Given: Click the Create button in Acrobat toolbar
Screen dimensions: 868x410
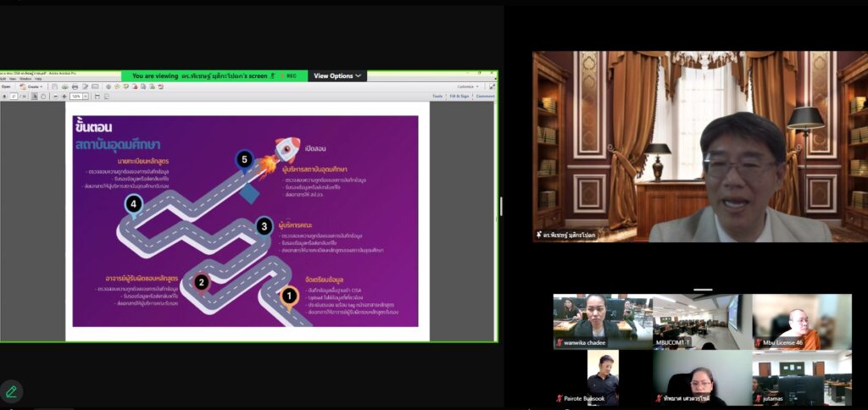Looking at the screenshot, I should (x=34, y=86).
